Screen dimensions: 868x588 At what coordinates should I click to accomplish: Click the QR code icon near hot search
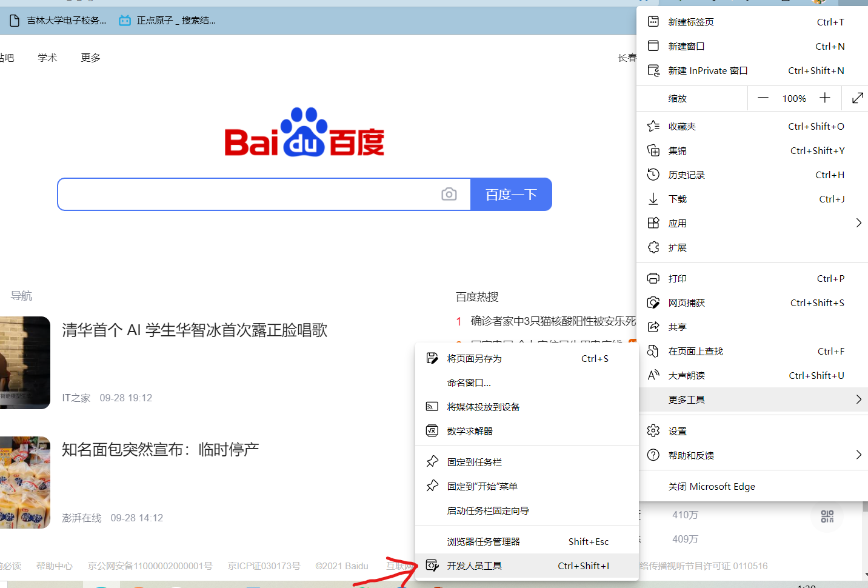click(x=827, y=516)
